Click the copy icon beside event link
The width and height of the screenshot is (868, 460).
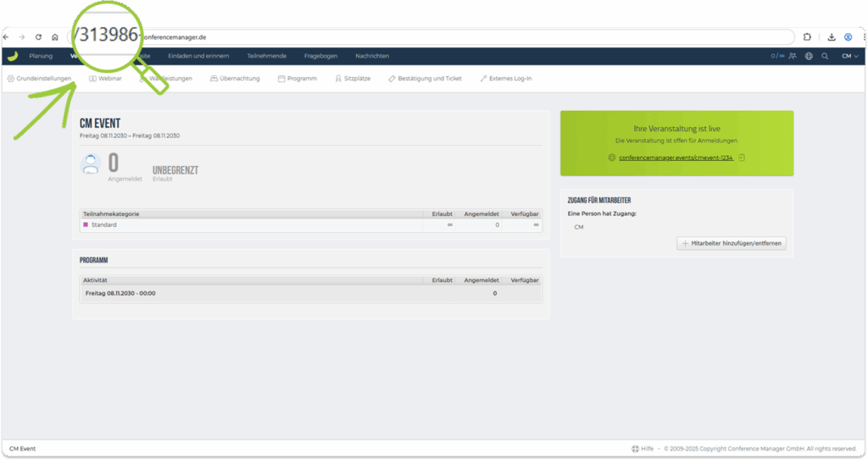pyautogui.click(x=742, y=158)
